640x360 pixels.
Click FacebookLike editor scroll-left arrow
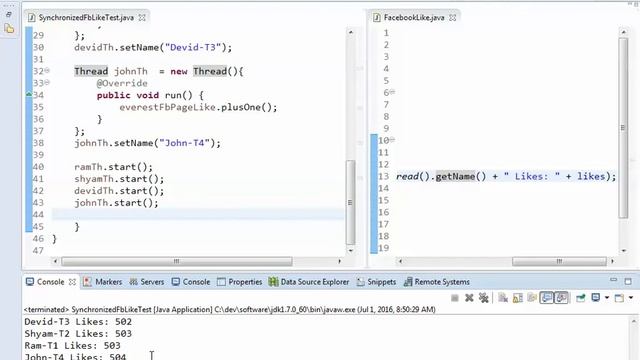pyautogui.click(x=400, y=261)
